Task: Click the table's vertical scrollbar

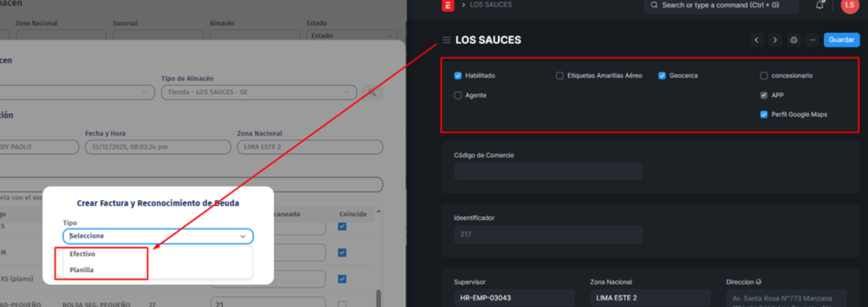Action: (378, 297)
